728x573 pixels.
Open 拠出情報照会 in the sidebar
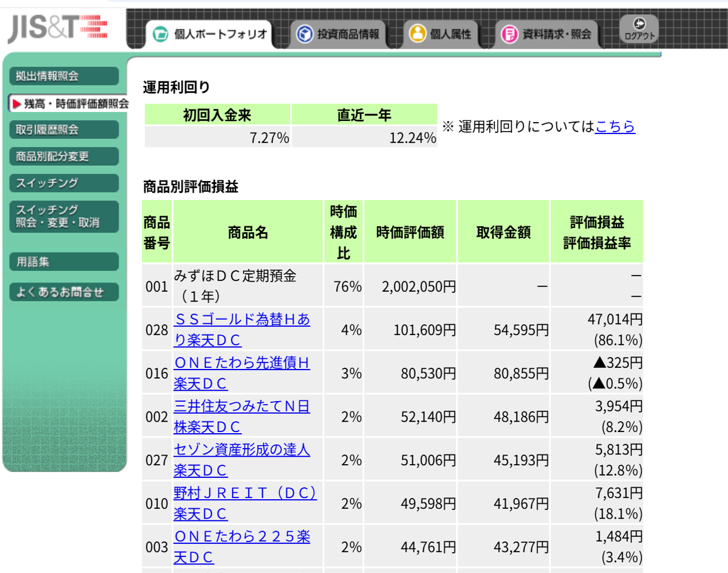(x=64, y=76)
